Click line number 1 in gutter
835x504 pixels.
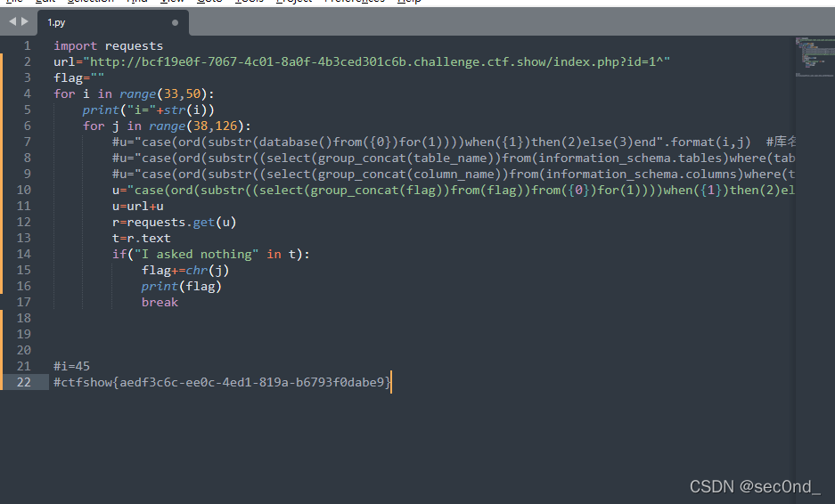[27, 46]
